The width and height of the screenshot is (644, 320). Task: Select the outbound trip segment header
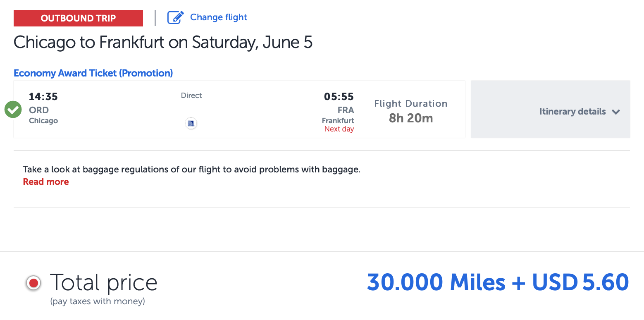click(78, 18)
